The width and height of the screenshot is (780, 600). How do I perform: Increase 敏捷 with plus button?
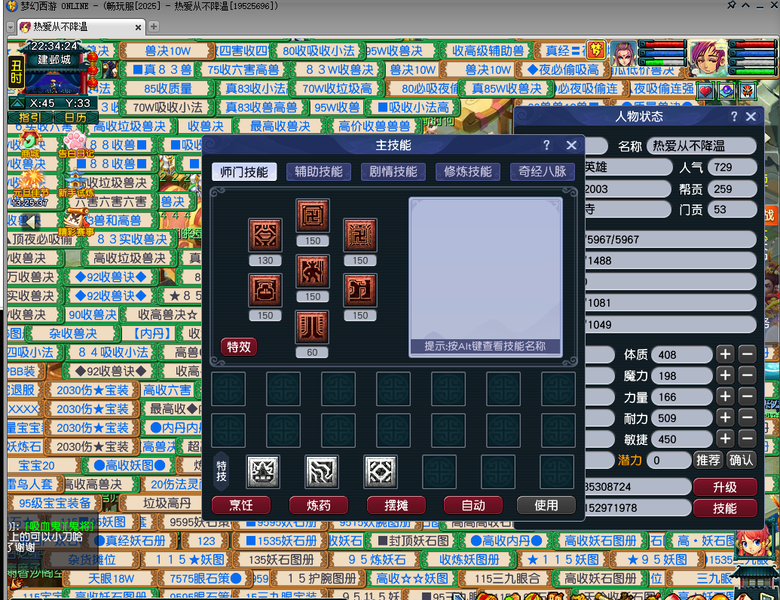point(725,439)
